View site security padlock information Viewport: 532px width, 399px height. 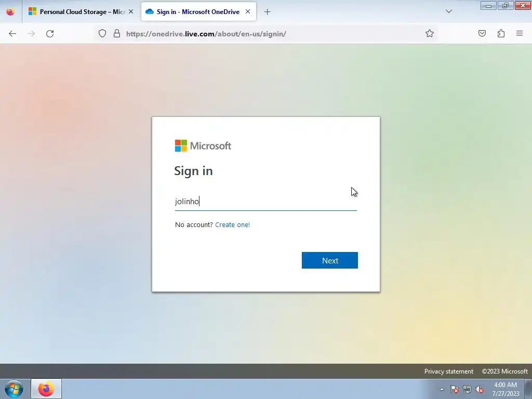[x=117, y=33]
